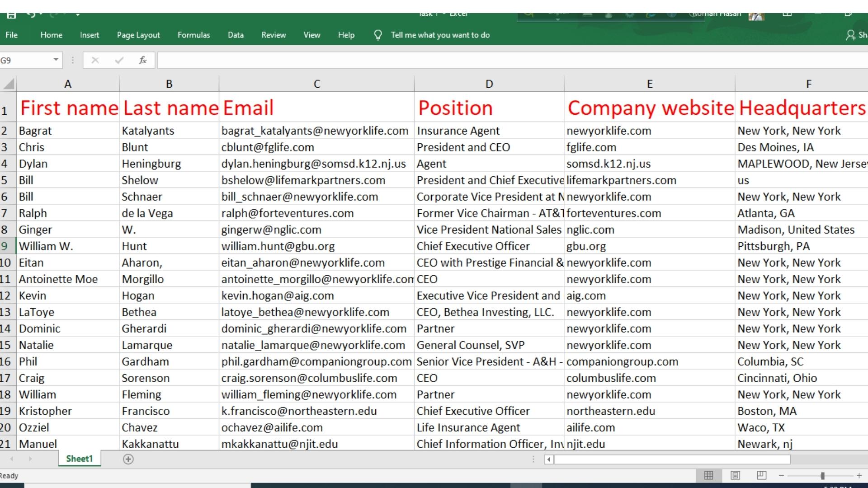Open the Name Box dropdown

coord(55,60)
